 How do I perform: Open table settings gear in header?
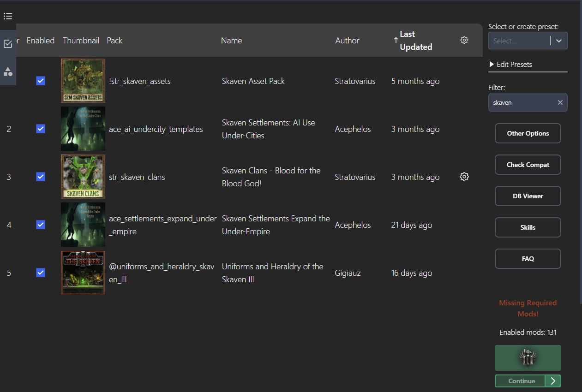tap(464, 40)
